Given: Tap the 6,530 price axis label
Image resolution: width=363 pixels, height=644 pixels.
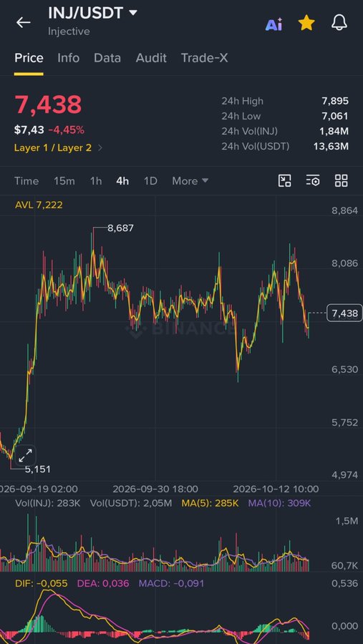Looking at the screenshot, I should (x=345, y=370).
